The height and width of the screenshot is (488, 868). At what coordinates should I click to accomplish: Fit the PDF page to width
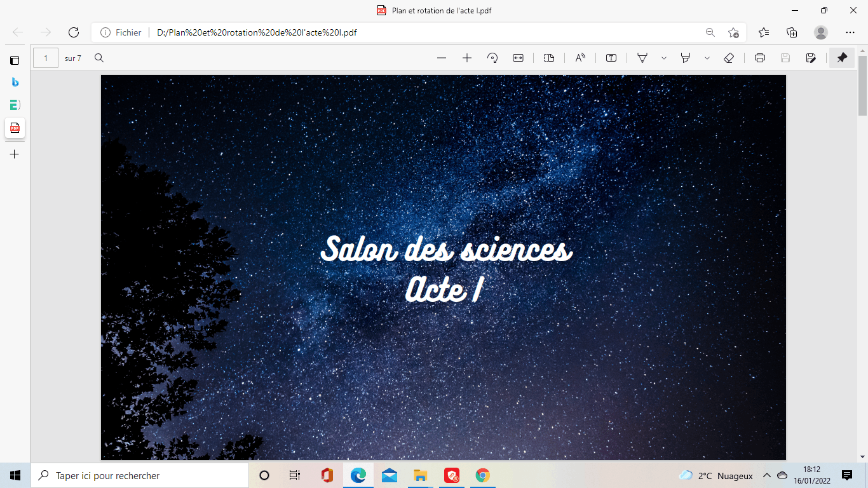[518, 58]
